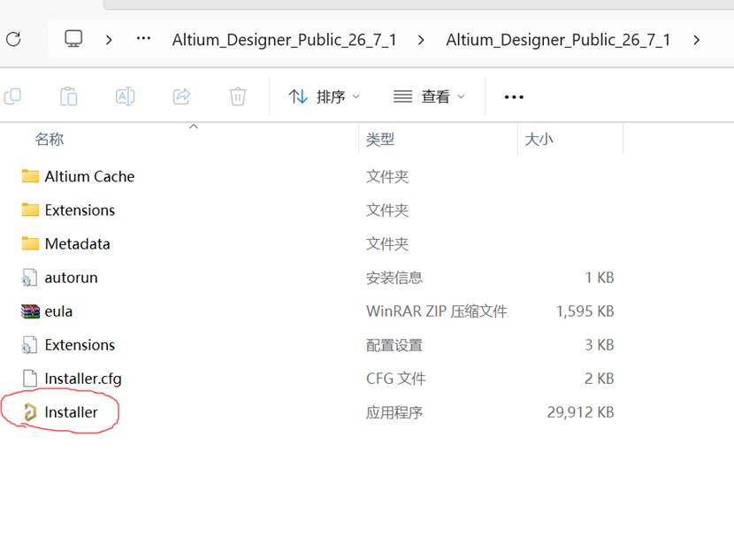Click the refresh icon
The width and height of the screenshot is (734, 560).
13,39
